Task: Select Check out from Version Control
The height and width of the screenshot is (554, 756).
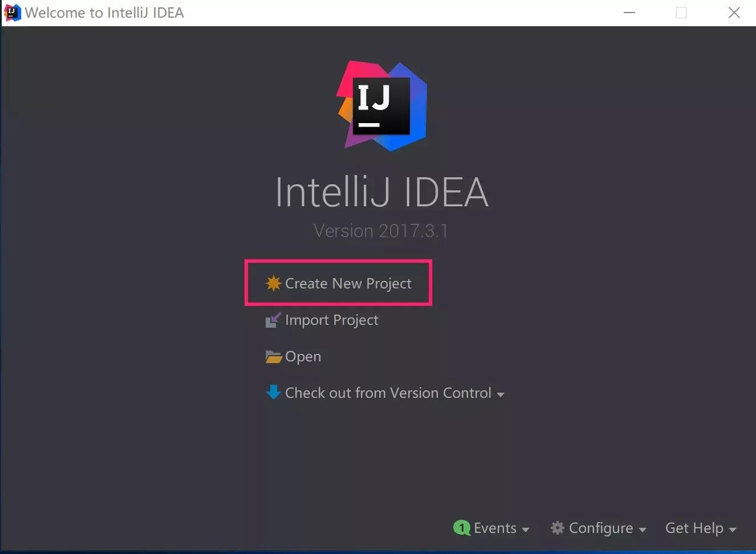Action: (388, 393)
